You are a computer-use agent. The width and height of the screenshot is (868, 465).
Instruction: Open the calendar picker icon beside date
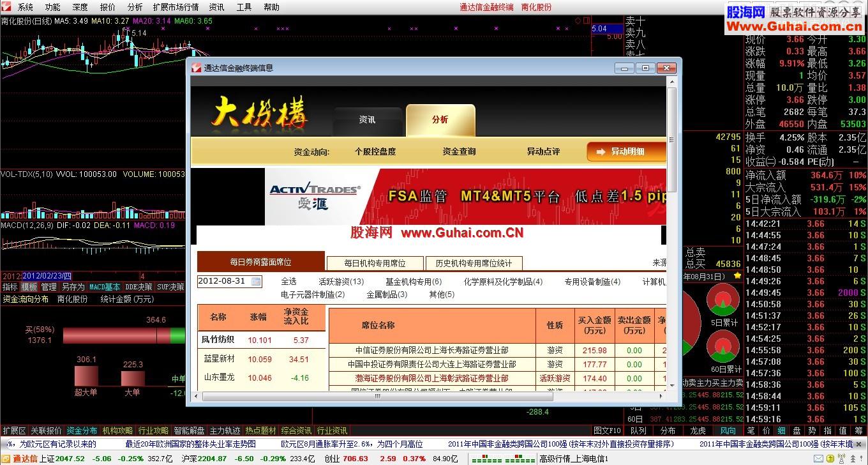coord(256,281)
